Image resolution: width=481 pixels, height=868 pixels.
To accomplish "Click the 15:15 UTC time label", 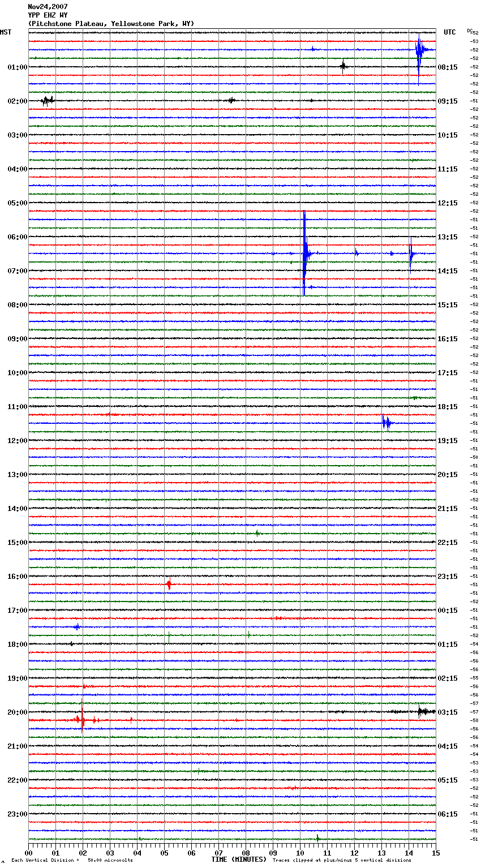I will click(x=448, y=305).
